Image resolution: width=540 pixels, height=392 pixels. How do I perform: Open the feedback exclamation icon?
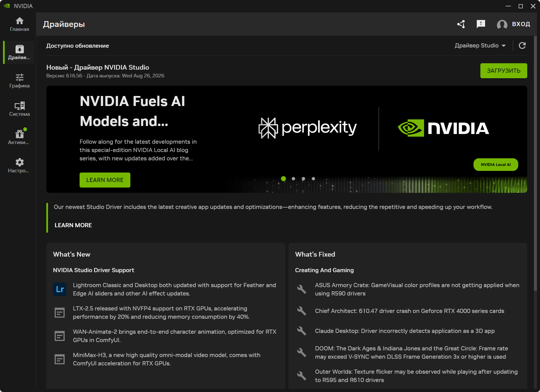[481, 24]
